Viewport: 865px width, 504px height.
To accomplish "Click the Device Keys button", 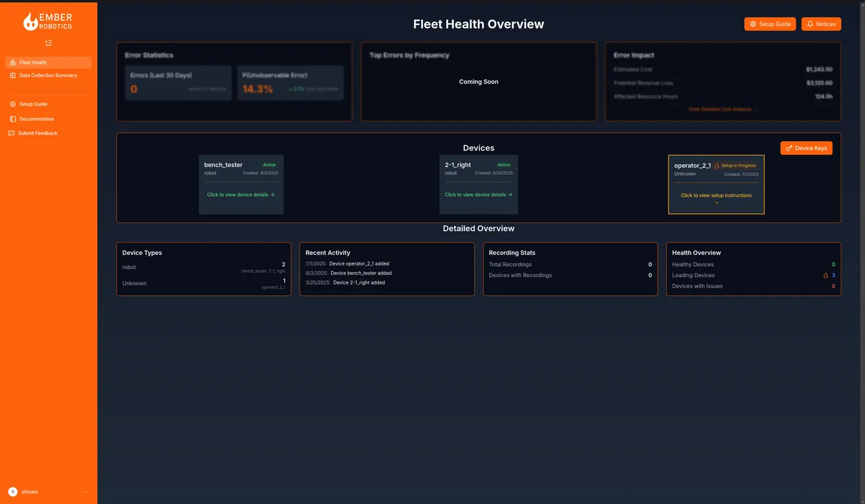I will point(806,148).
